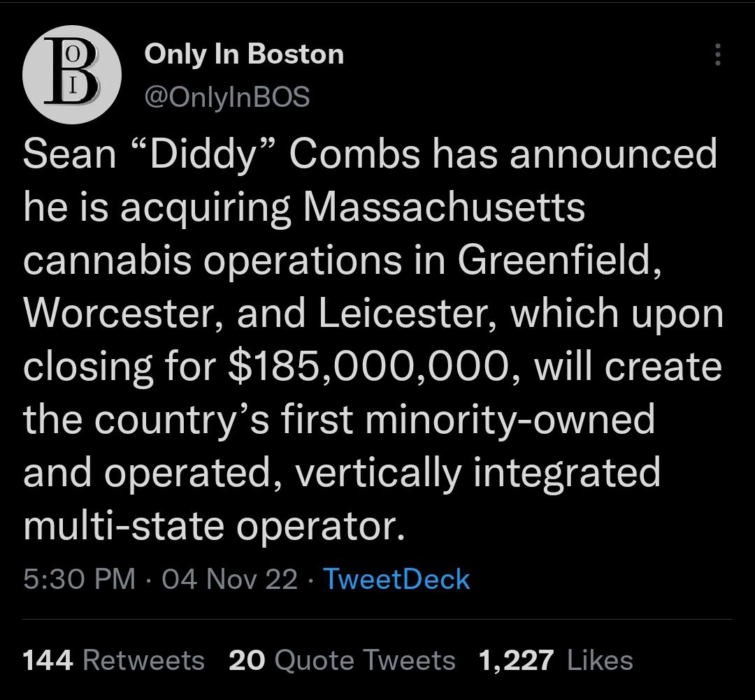Select the 04 Nov 22 date
The image size is (755, 700).
tap(229, 579)
